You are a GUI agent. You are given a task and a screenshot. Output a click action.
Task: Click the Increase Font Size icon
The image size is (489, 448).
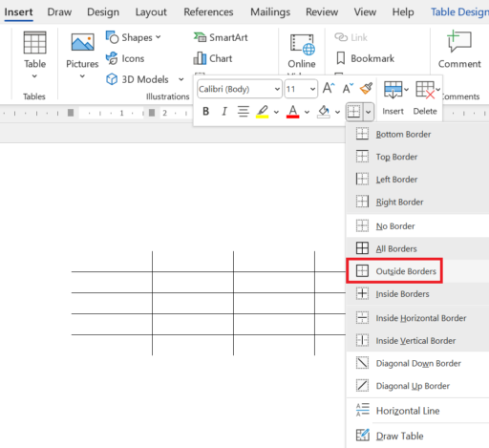pos(329,88)
